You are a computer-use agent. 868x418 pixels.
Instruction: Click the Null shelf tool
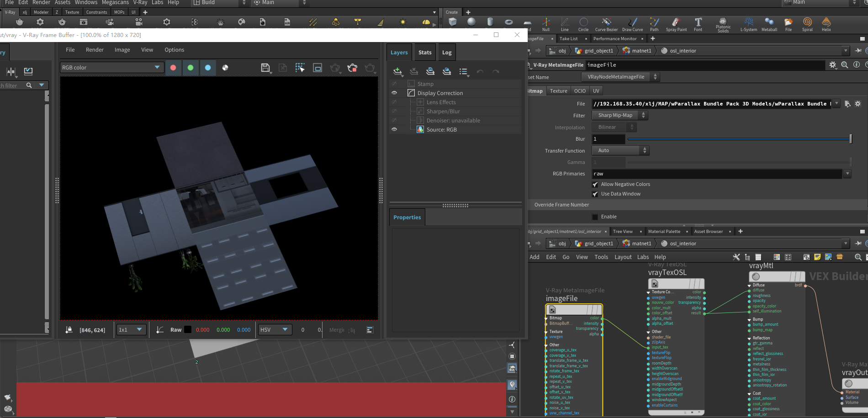[x=546, y=24]
